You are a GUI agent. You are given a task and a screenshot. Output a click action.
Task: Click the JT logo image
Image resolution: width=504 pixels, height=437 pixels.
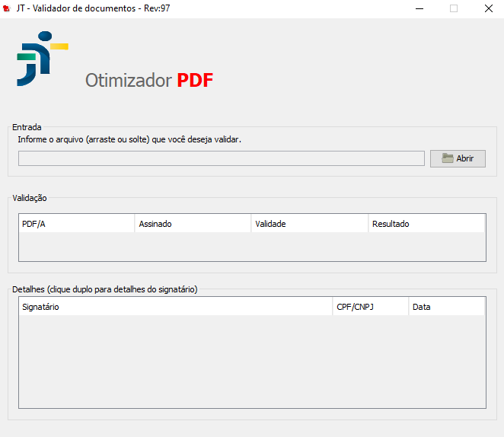[x=42, y=59]
